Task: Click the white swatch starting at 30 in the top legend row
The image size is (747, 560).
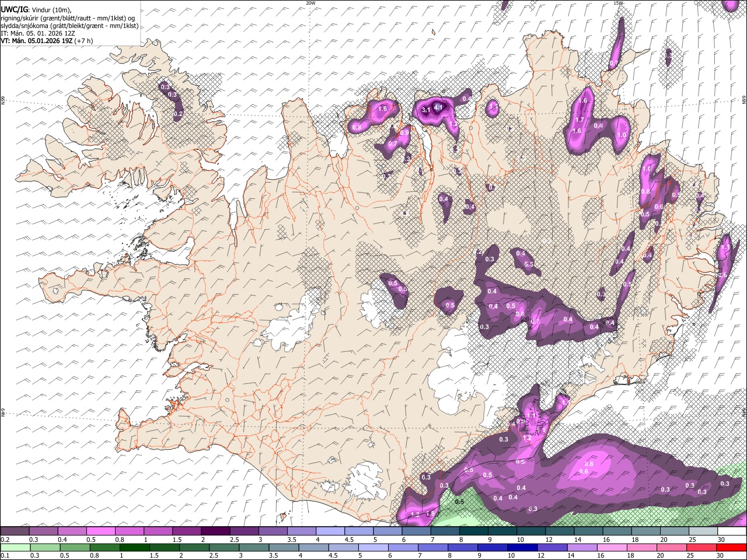Action: point(732,531)
